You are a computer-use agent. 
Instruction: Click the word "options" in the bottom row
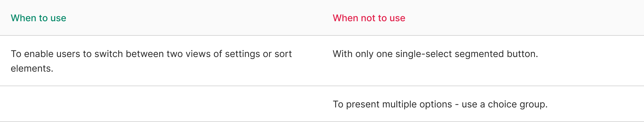(436, 104)
